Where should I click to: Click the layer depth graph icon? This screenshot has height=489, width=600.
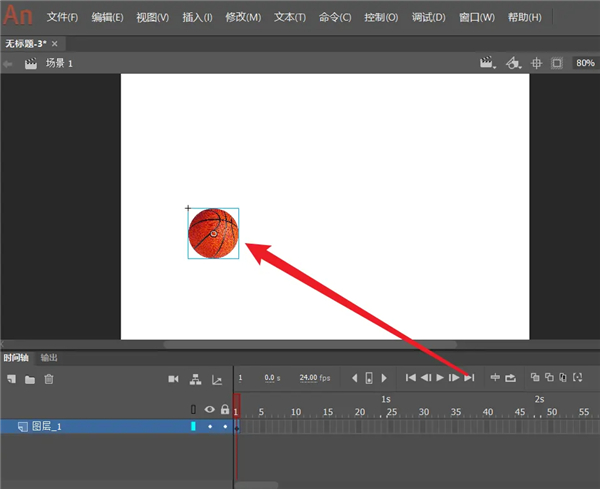pos(215,379)
